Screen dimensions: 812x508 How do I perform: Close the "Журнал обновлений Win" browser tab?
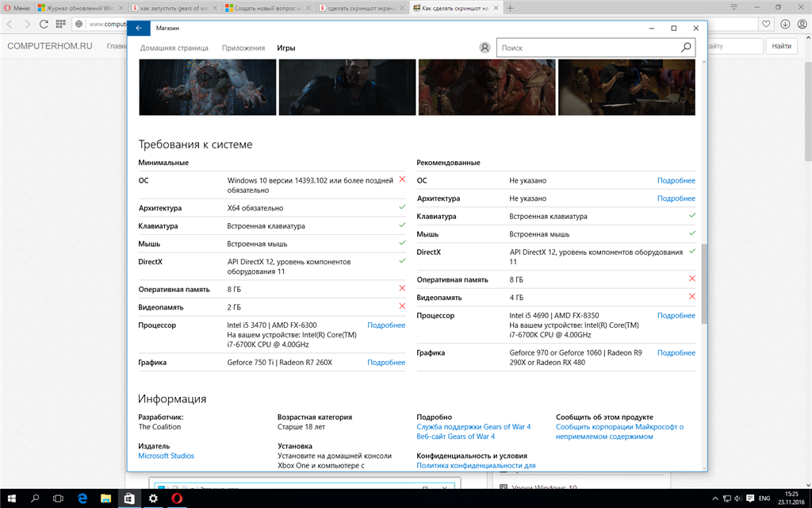[121, 8]
